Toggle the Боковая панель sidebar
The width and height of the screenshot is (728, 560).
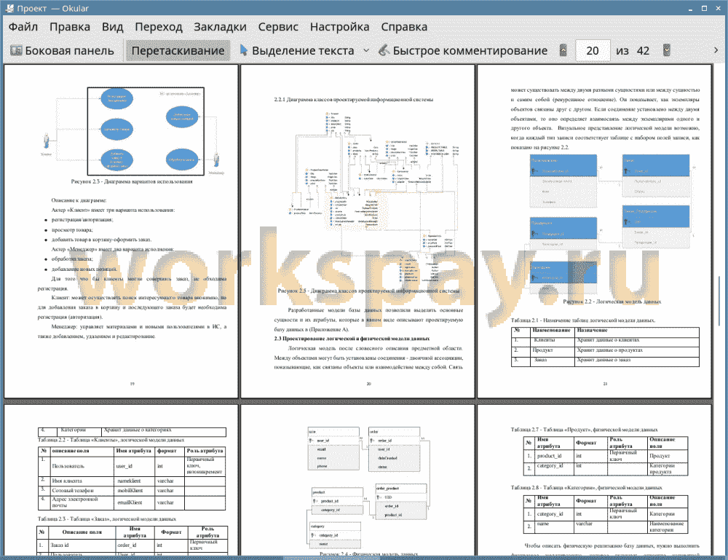(x=62, y=51)
